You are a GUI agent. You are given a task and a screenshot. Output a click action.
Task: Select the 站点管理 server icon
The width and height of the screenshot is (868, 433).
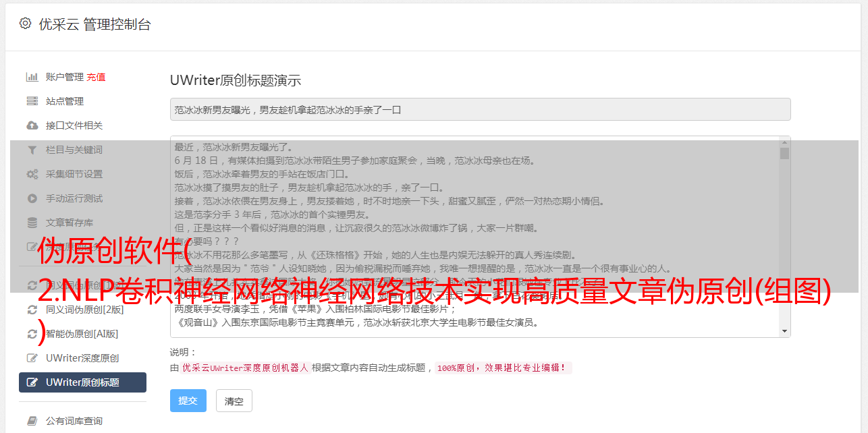click(x=32, y=101)
